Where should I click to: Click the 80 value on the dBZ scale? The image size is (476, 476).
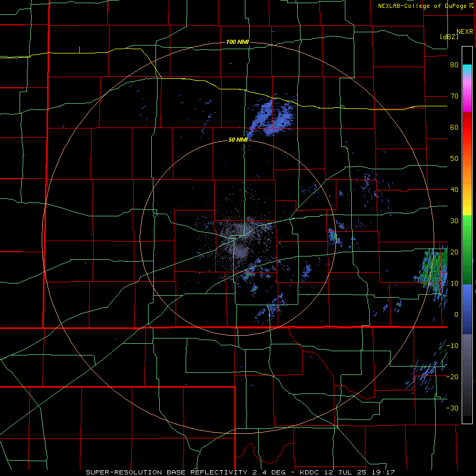pyautogui.click(x=454, y=65)
